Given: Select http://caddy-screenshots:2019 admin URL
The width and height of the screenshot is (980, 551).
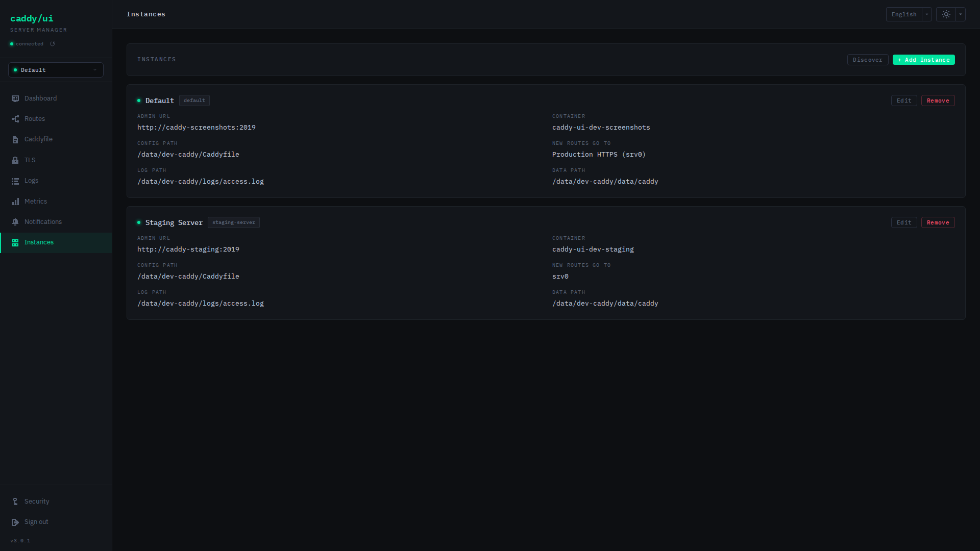Looking at the screenshot, I should (197, 128).
